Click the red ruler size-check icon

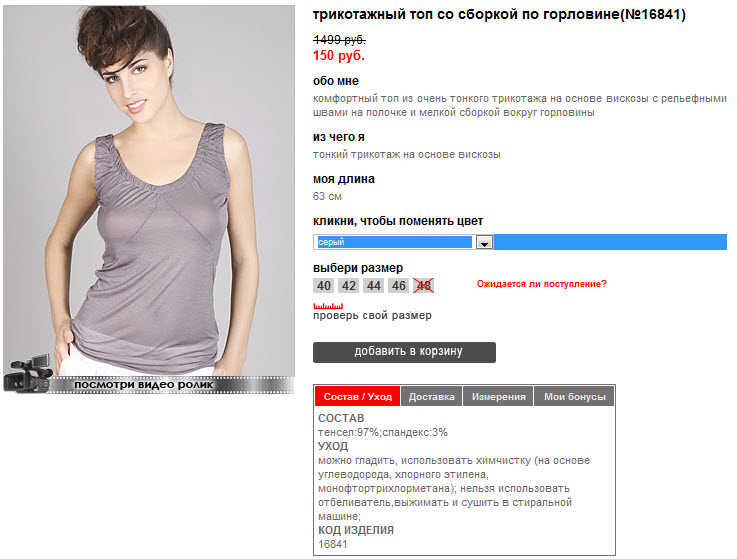328,306
